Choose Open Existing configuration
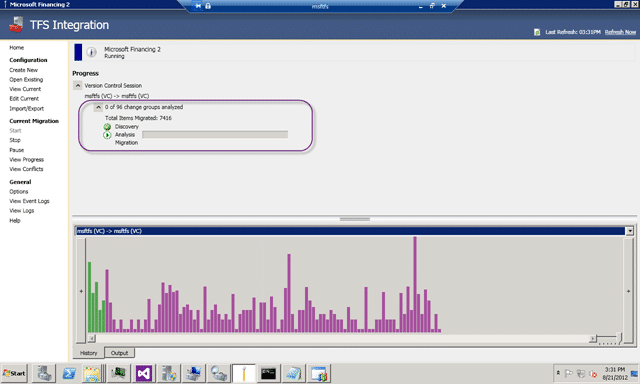The width and height of the screenshot is (640, 384). click(x=26, y=80)
